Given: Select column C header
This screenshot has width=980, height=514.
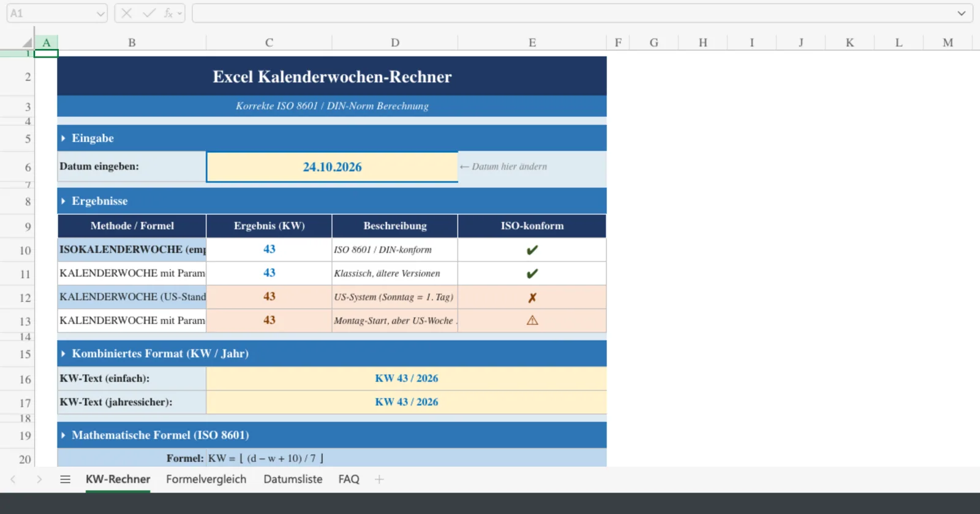Looking at the screenshot, I should (x=269, y=42).
